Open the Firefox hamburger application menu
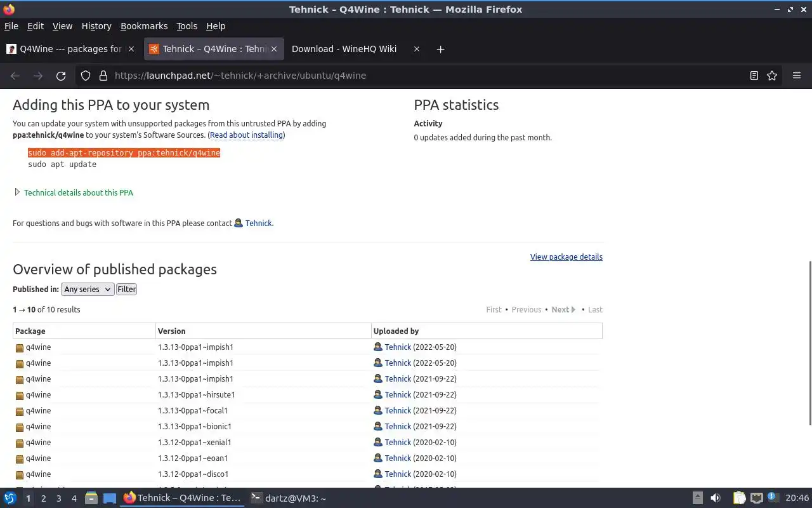This screenshot has width=812, height=508. (x=797, y=76)
